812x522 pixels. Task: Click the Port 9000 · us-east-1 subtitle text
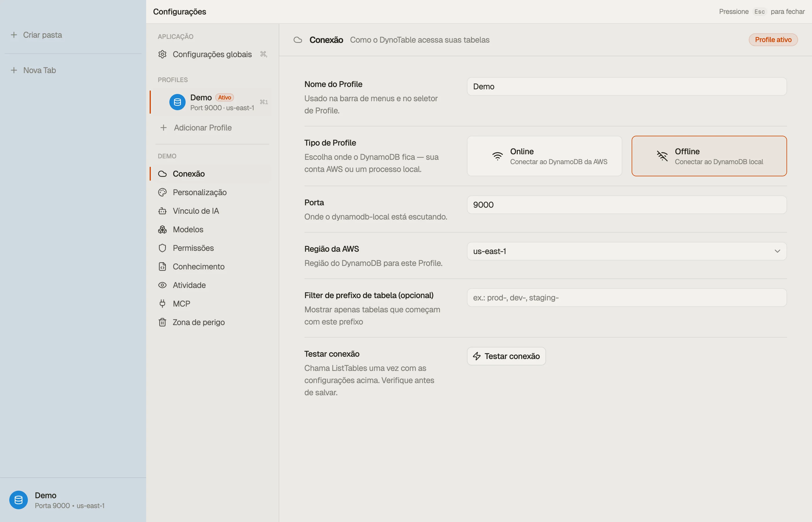pyautogui.click(x=222, y=108)
